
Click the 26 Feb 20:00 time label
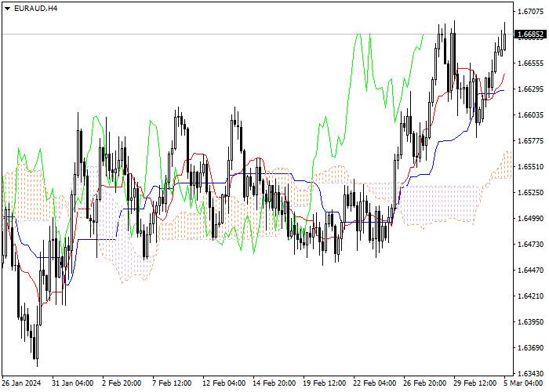point(425,383)
